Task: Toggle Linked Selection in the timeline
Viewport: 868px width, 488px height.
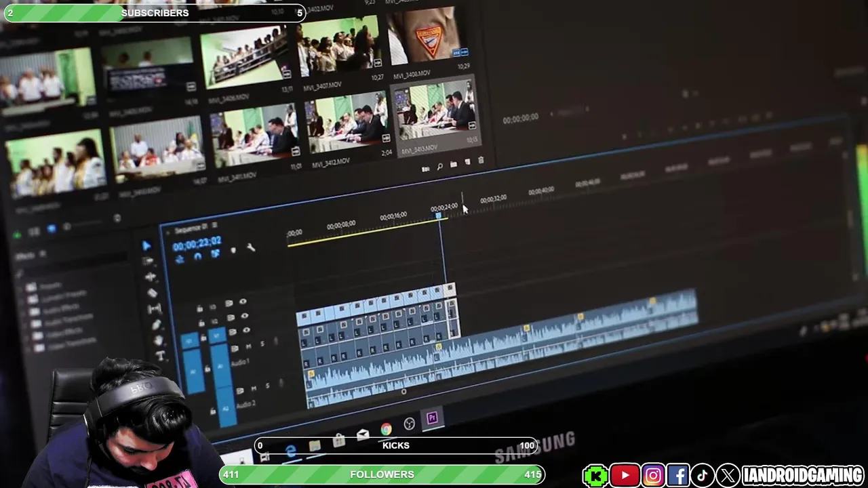Action: 215,253
